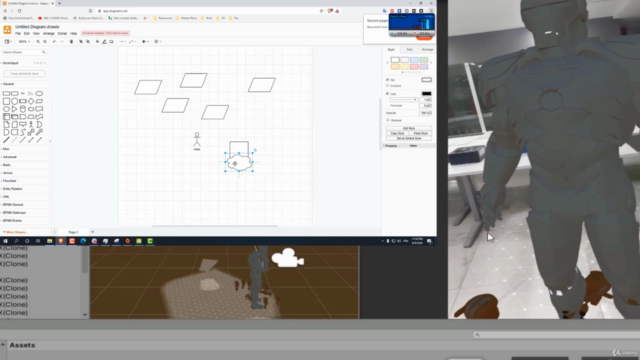Click Set as Default Style button

pyautogui.click(x=409, y=138)
